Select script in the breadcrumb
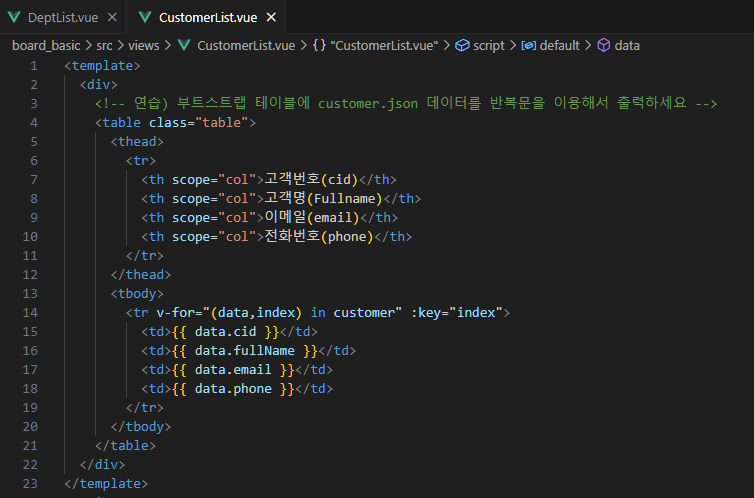Viewport: 754px width, 498px height. click(489, 46)
